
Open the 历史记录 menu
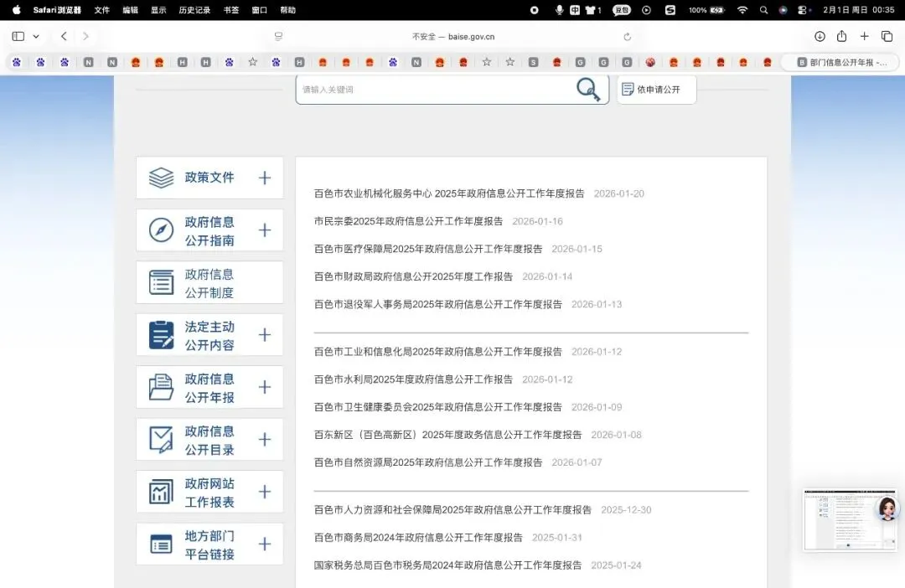(x=194, y=10)
